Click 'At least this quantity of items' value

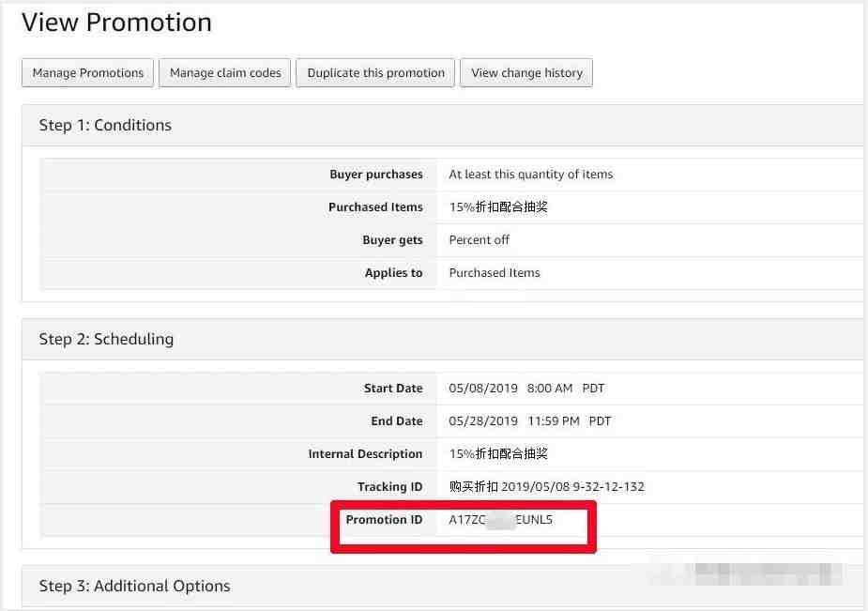coord(531,175)
